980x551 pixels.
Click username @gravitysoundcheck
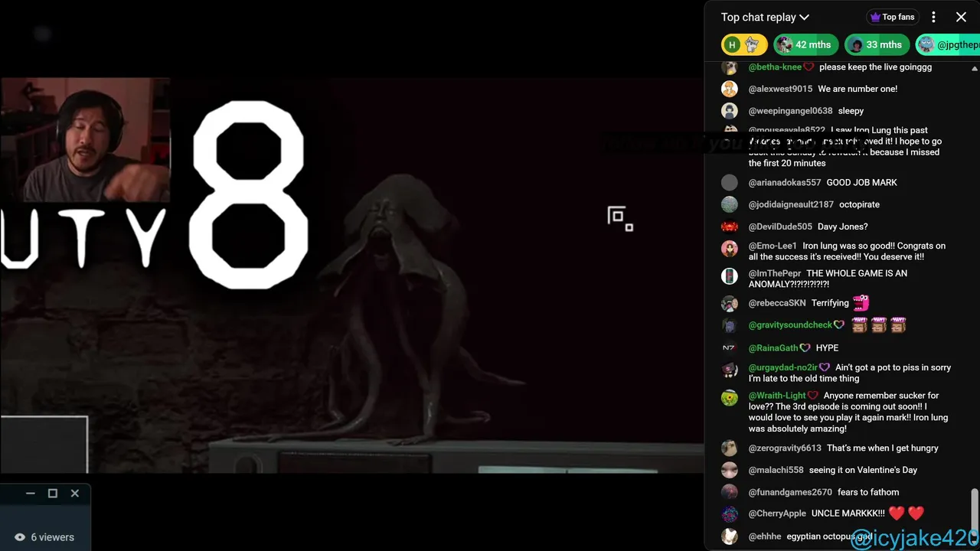pos(790,325)
